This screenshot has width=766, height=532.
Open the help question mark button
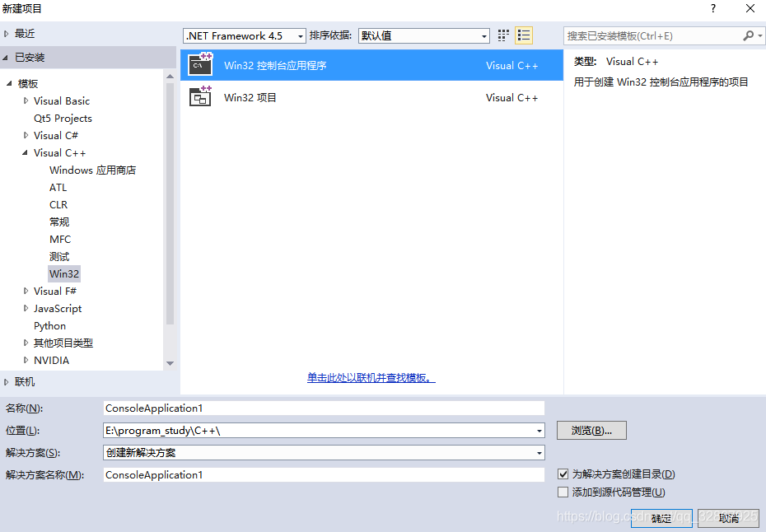[x=713, y=8]
